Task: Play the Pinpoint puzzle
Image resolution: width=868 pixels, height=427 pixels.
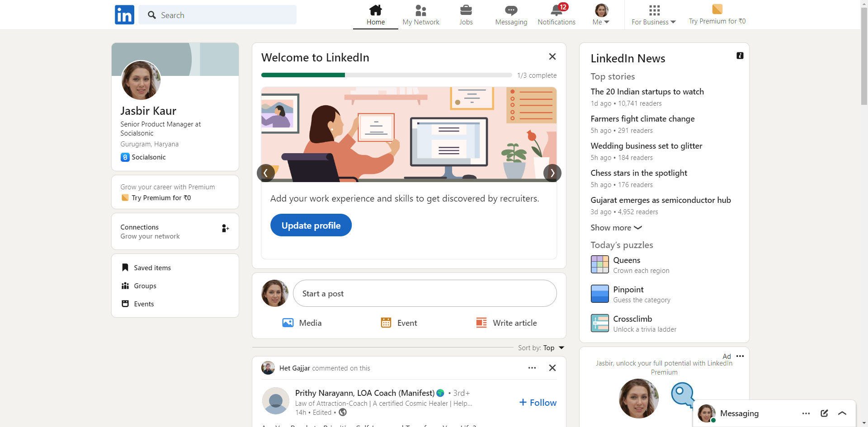Action: [x=631, y=294]
